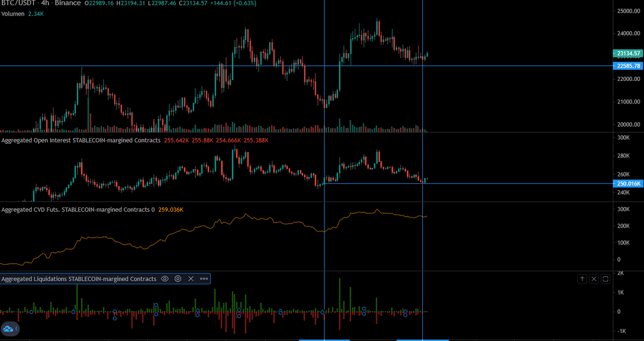Image resolution: width=644 pixels, height=341 pixels.
Task: Click the 1K liquidations axis label
Action: (x=621, y=292)
